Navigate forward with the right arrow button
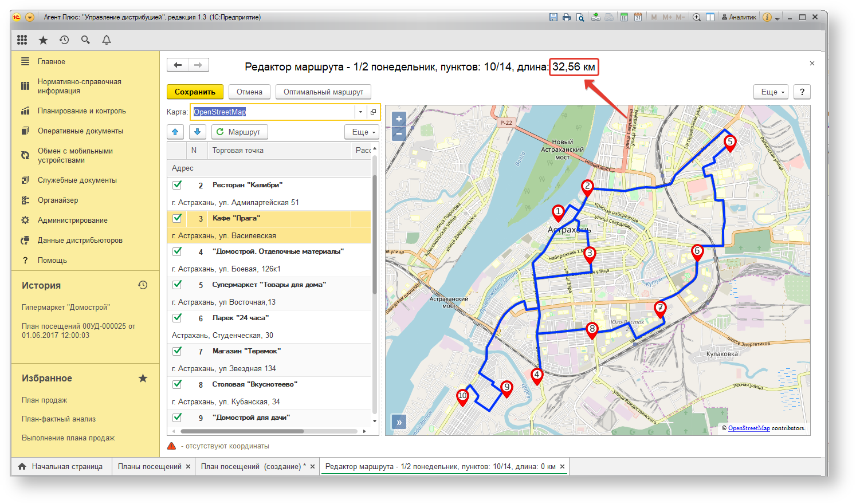Image resolution: width=856 pixels, height=504 pixels. tap(198, 65)
